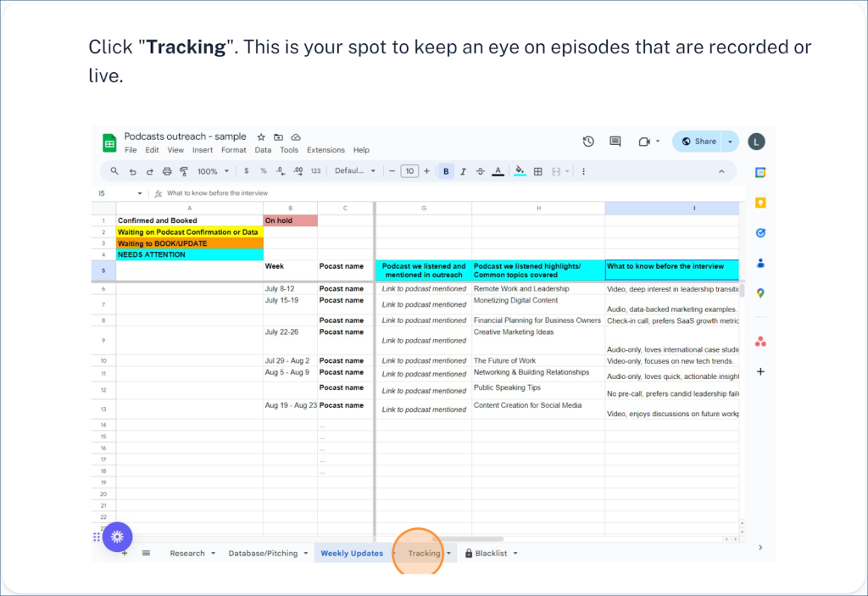The width and height of the screenshot is (868, 596).
Task: Open the Insert menu
Action: point(203,150)
